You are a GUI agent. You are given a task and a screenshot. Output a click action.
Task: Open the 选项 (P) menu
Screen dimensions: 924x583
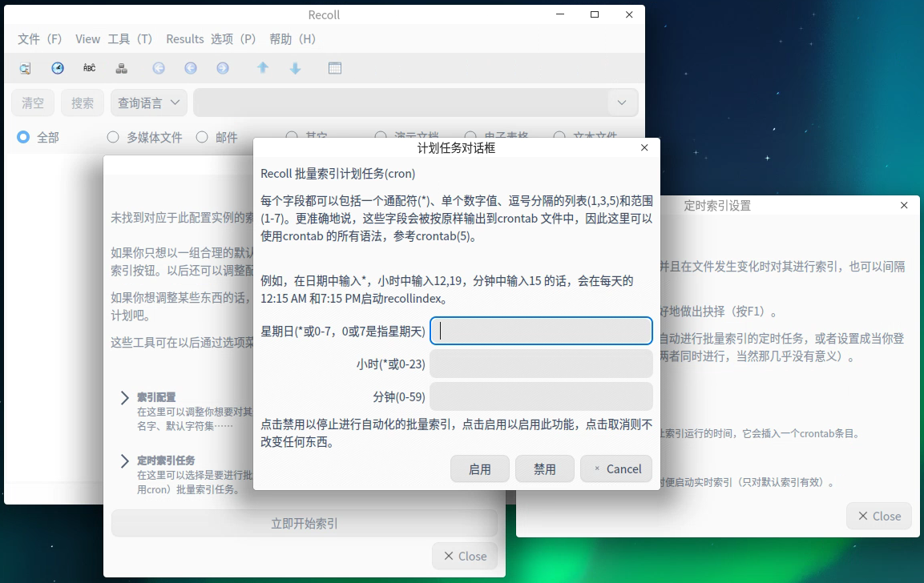click(x=233, y=39)
